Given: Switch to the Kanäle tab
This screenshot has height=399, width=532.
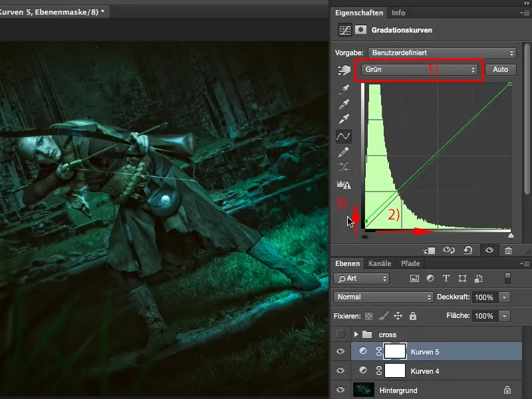Looking at the screenshot, I should [x=380, y=263].
